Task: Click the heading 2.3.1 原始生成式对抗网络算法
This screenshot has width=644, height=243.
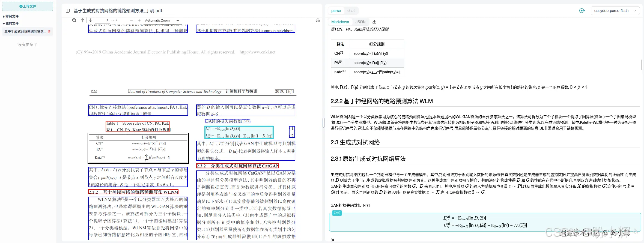Action: pos(368,159)
